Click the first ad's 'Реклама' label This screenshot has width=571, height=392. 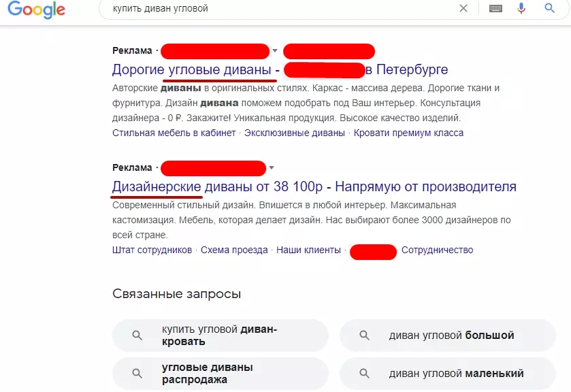132,50
